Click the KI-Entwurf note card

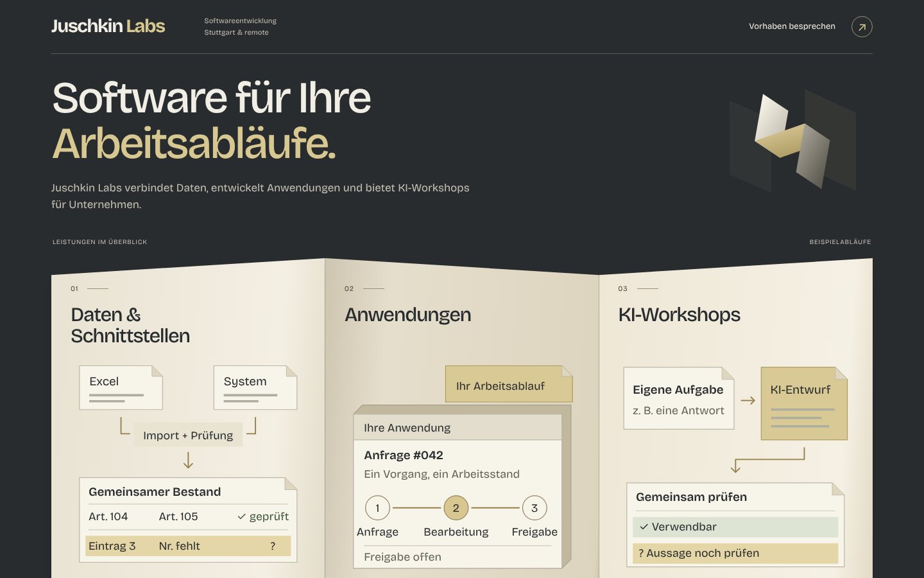804,403
